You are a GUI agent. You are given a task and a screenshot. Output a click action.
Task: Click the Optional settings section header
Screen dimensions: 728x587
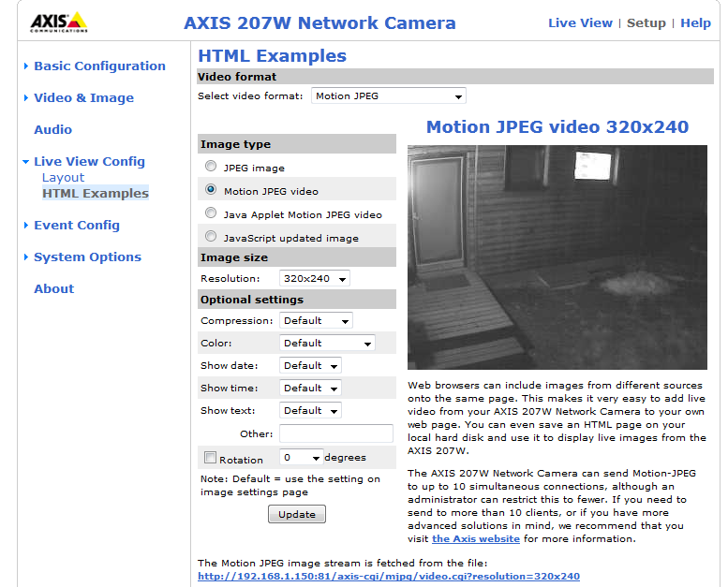[297, 300]
